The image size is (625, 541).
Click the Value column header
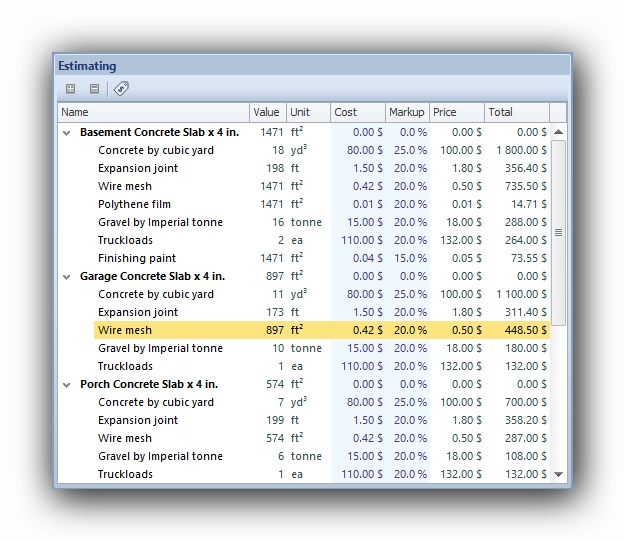pyautogui.click(x=268, y=112)
